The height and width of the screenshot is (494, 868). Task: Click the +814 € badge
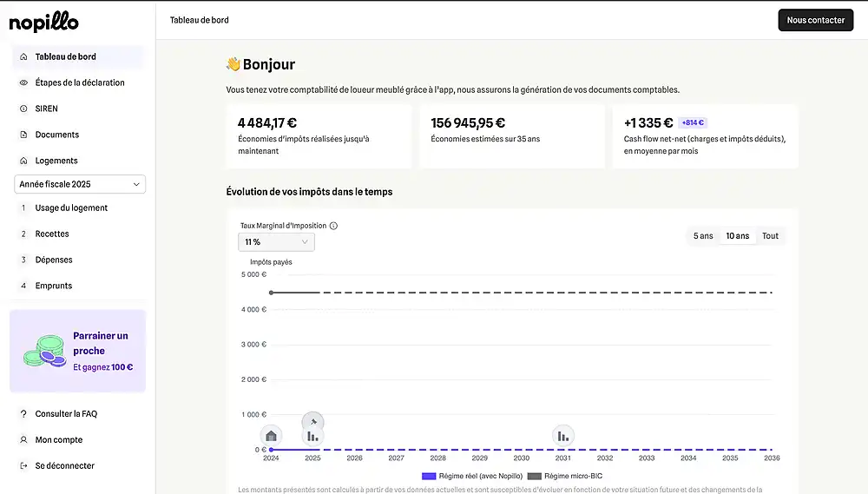point(693,123)
